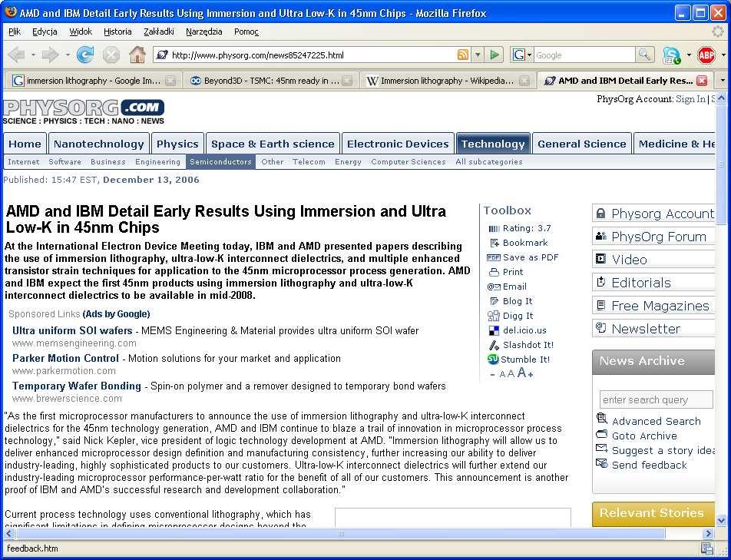Open the Electronic Devices section tab
This screenshot has width=731, height=560.
point(398,144)
